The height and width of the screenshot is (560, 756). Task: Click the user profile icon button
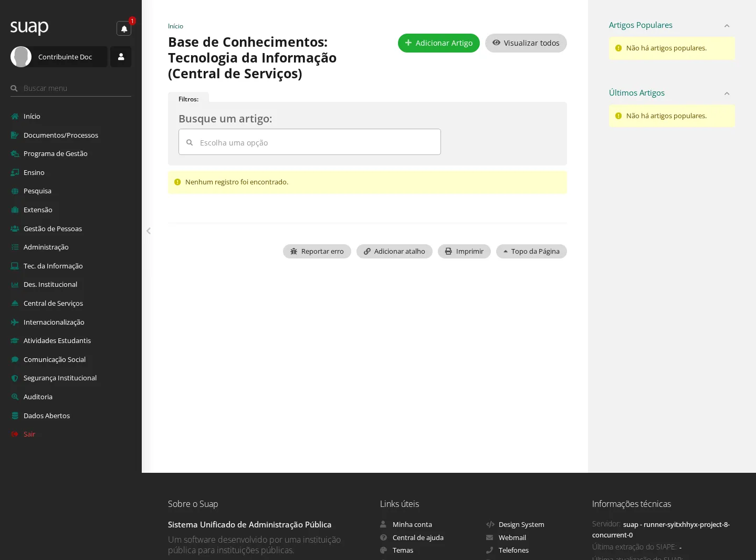pyautogui.click(x=121, y=57)
